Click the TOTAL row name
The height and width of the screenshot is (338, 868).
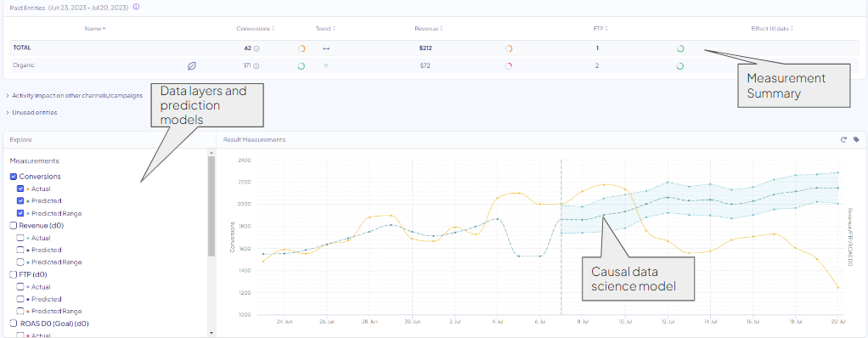[x=21, y=48]
